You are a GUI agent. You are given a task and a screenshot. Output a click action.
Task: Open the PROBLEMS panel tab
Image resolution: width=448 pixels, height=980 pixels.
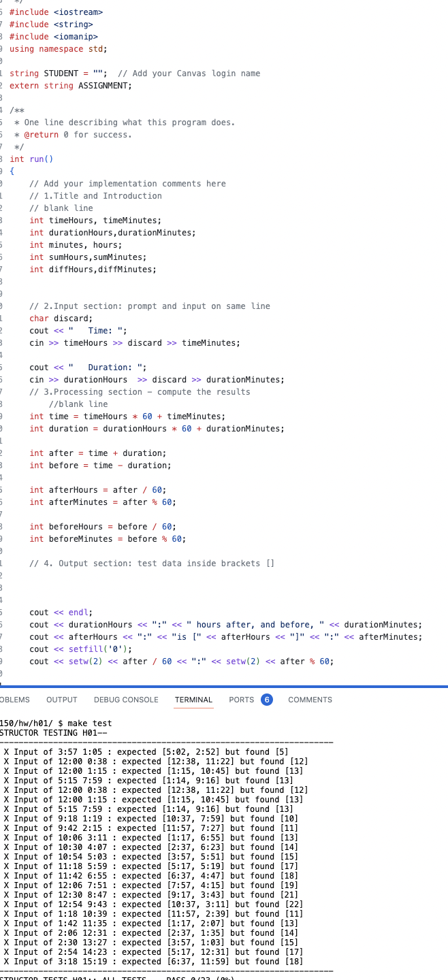click(15, 700)
